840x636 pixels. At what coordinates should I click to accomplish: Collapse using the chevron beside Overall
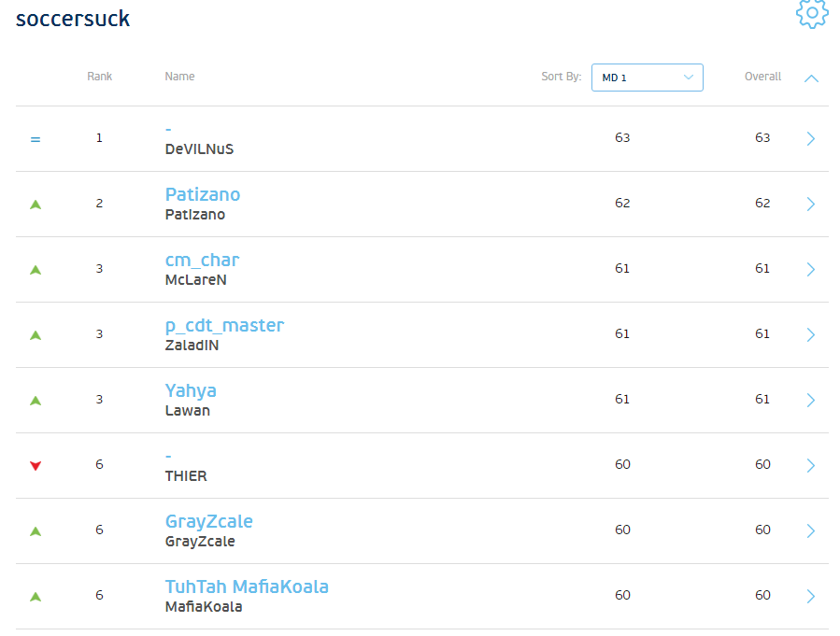(811, 78)
